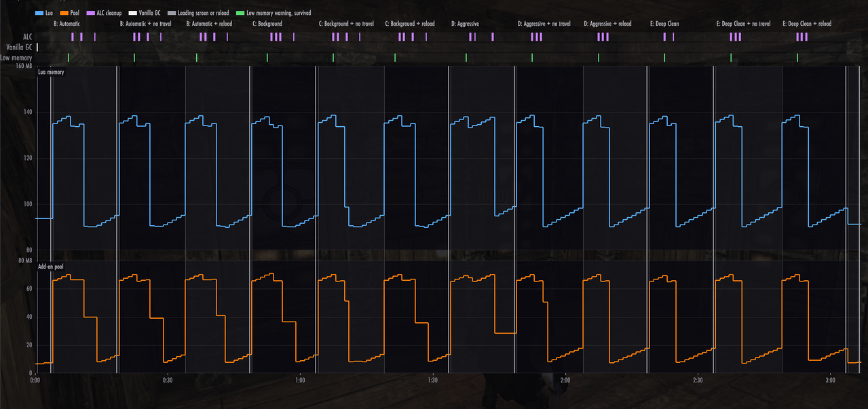
Task: Select the 'E: Deep Clean + no travel' label
Action: (743, 24)
